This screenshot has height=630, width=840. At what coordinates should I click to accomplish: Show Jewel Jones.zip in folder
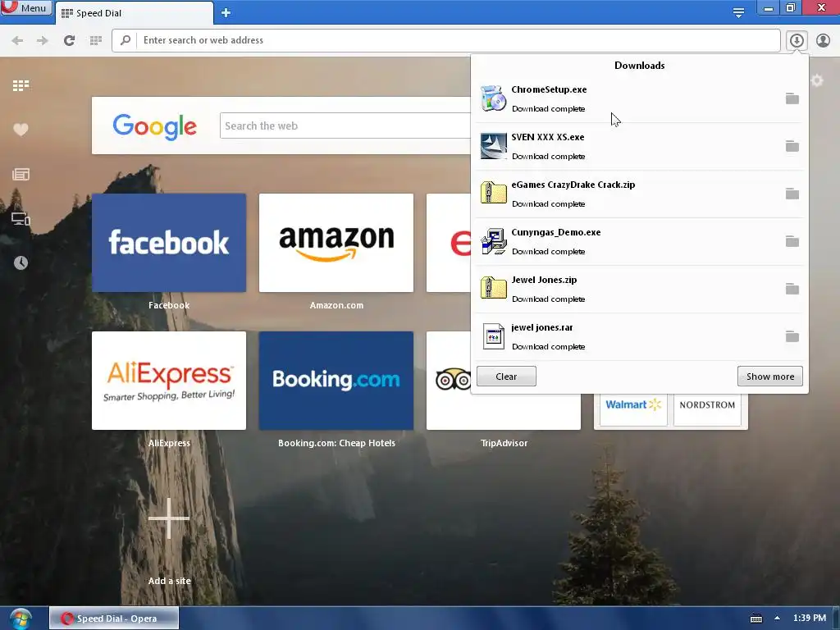[792, 290]
